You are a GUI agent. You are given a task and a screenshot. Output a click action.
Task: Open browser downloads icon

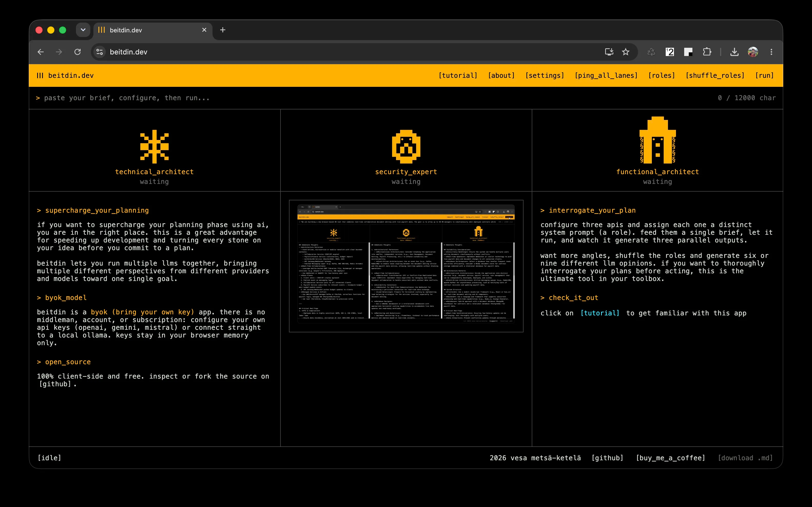pyautogui.click(x=734, y=52)
